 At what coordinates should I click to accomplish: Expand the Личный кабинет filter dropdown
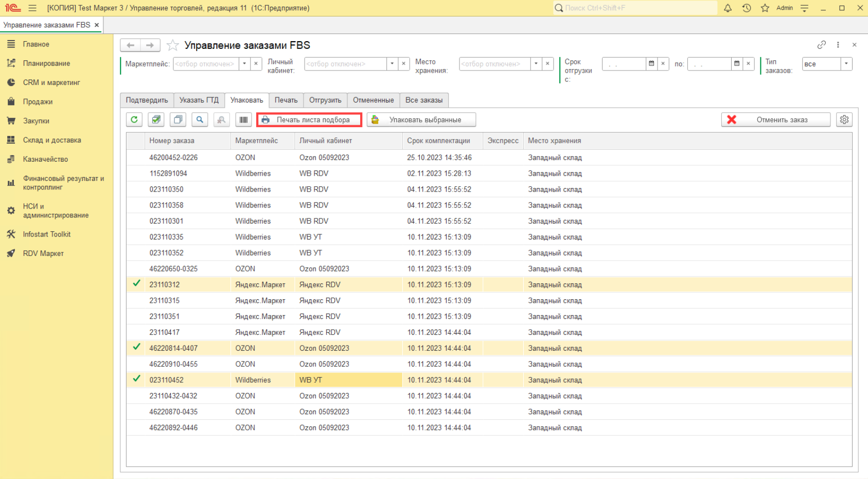tap(392, 64)
